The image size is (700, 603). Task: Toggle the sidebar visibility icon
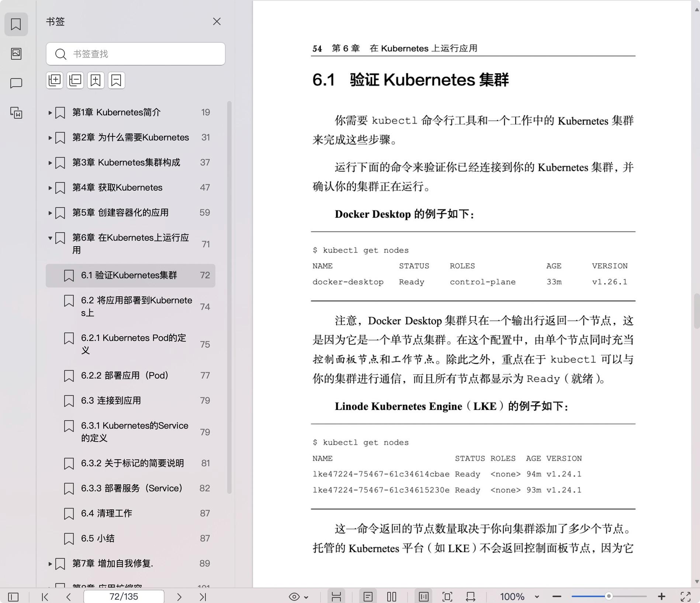click(13, 597)
